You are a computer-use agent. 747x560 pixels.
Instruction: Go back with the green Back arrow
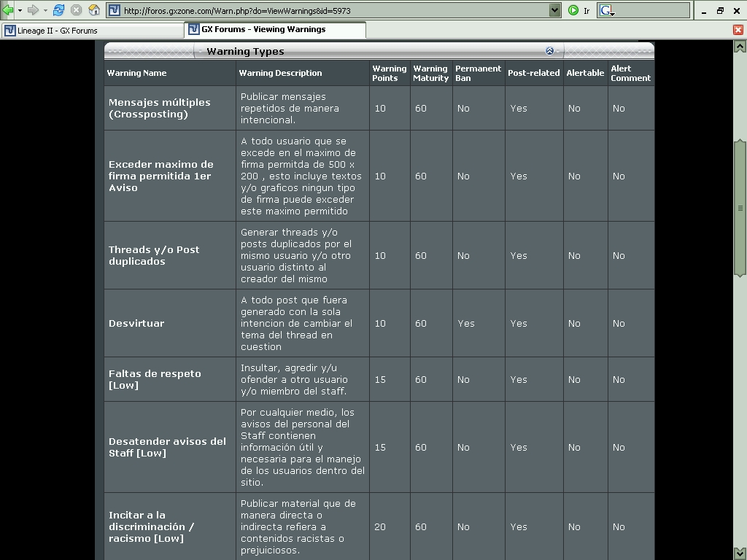pos(7,10)
